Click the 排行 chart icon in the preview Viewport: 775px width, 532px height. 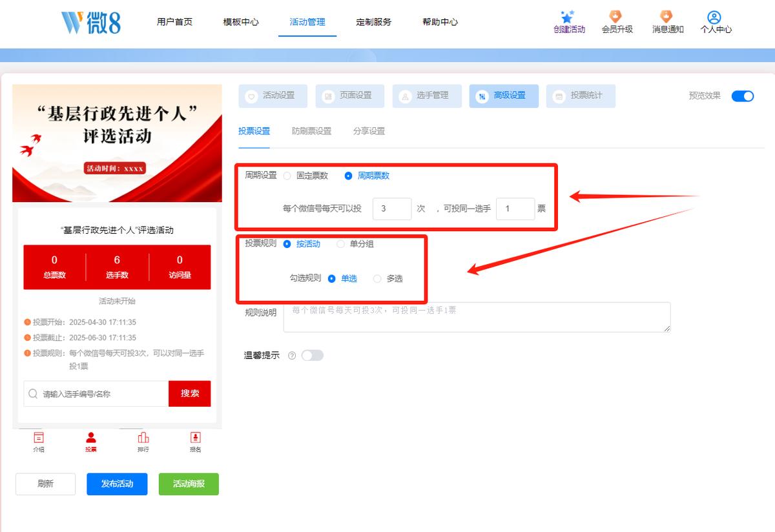[143, 438]
